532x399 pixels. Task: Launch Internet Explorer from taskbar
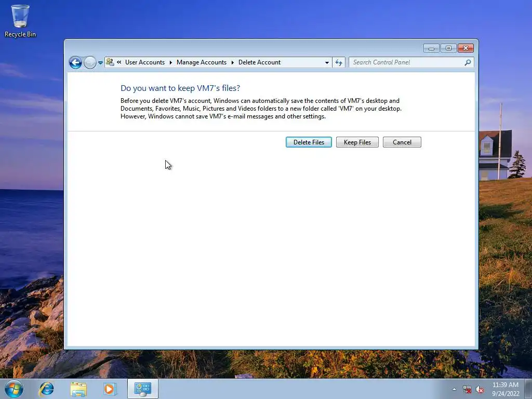pyautogui.click(x=46, y=389)
